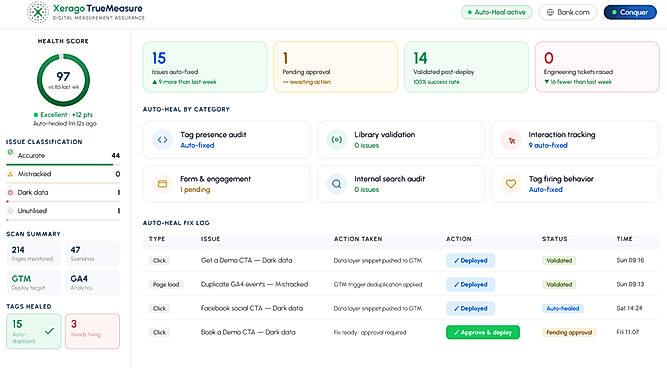Open the Auto-fixed link under Tag presence audit
667x368 pixels.
click(197, 145)
